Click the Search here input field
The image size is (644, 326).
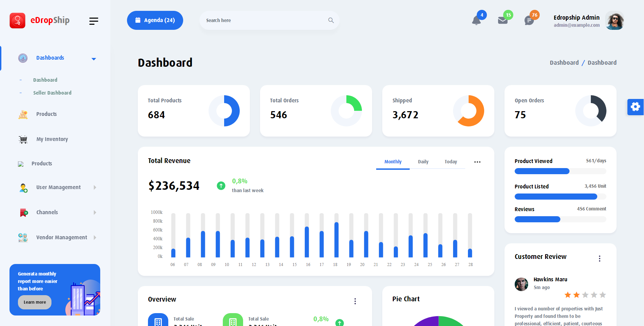click(x=269, y=20)
